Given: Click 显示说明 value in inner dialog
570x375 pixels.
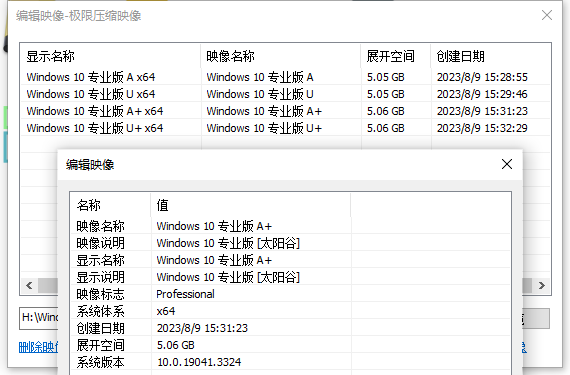Looking at the screenshot, I should tap(228, 277).
